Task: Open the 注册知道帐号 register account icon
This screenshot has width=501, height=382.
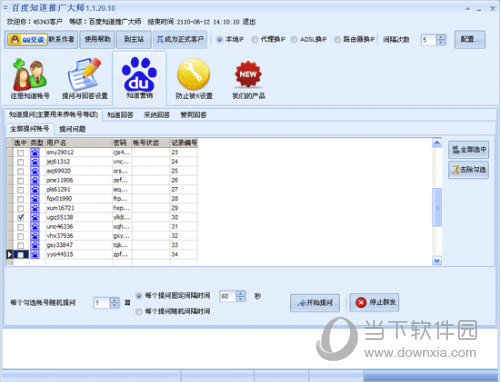Action: (x=30, y=79)
